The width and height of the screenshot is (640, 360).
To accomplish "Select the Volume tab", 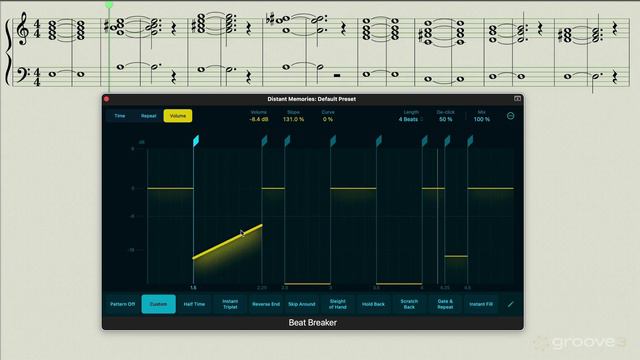I will pos(178,116).
